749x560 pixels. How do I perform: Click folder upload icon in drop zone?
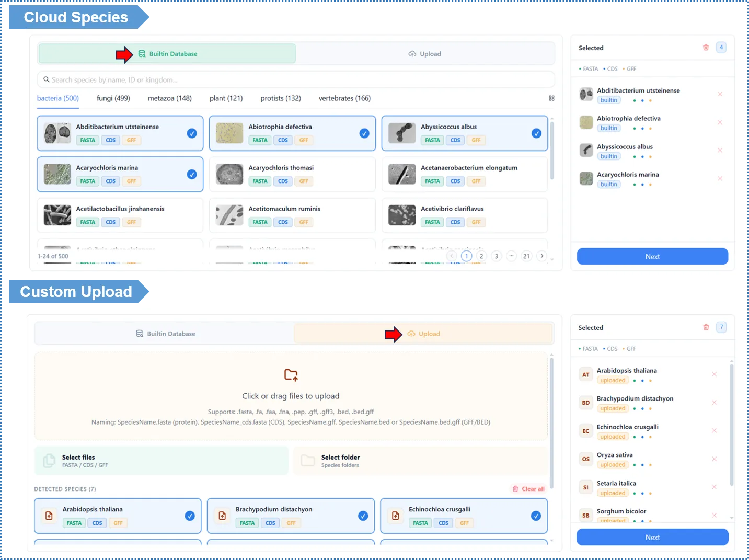(291, 375)
